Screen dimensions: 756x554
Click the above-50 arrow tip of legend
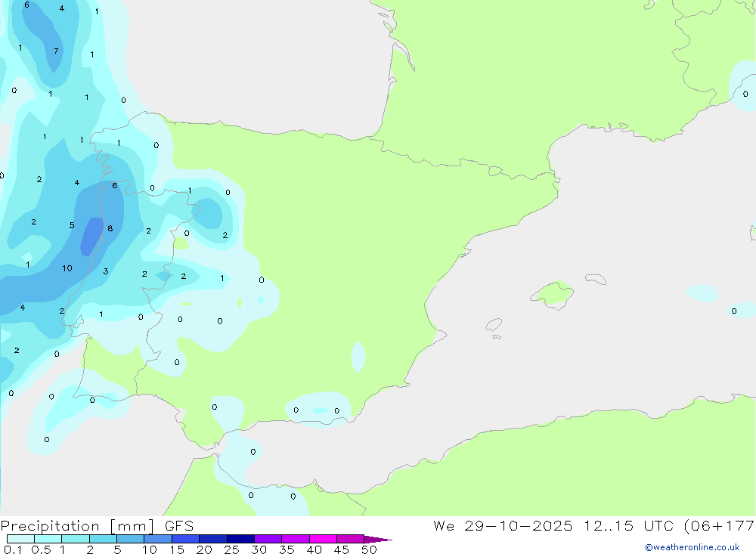378,540
